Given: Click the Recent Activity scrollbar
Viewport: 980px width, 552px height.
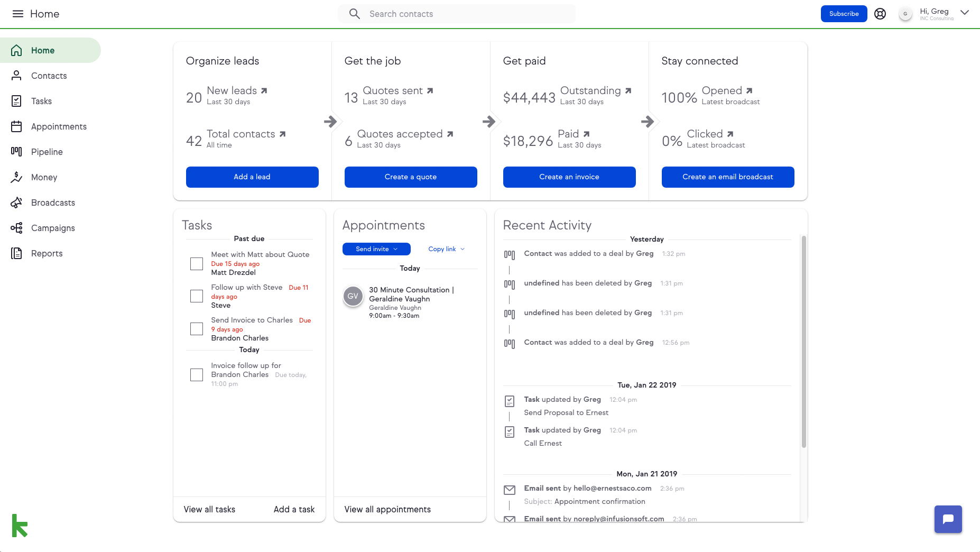Looking at the screenshot, I should point(804,342).
